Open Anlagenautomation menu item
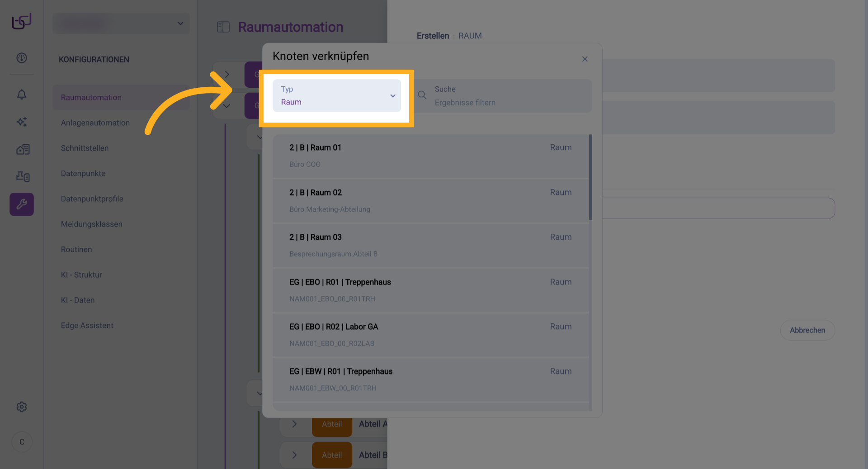This screenshot has height=469, width=868. pos(95,123)
